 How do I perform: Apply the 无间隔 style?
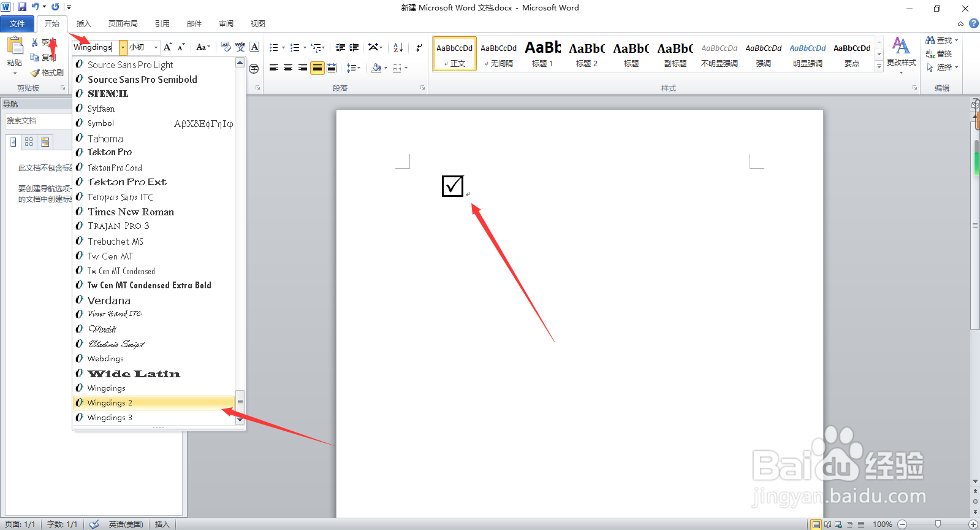point(498,54)
